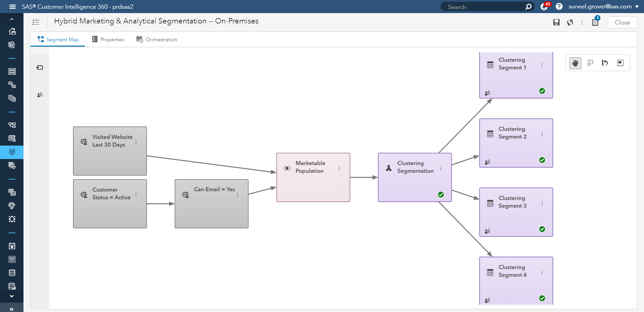
Task: Click the Save icon in the header
Action: (x=556, y=22)
